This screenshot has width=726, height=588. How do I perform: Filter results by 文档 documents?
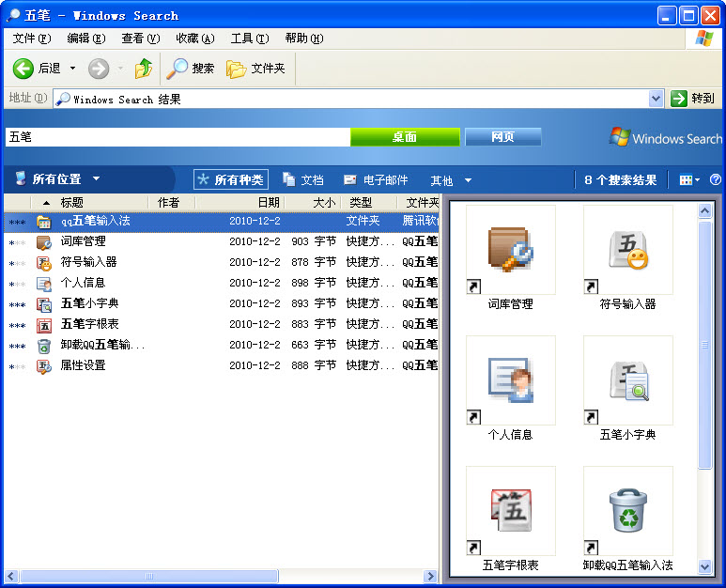pos(302,179)
